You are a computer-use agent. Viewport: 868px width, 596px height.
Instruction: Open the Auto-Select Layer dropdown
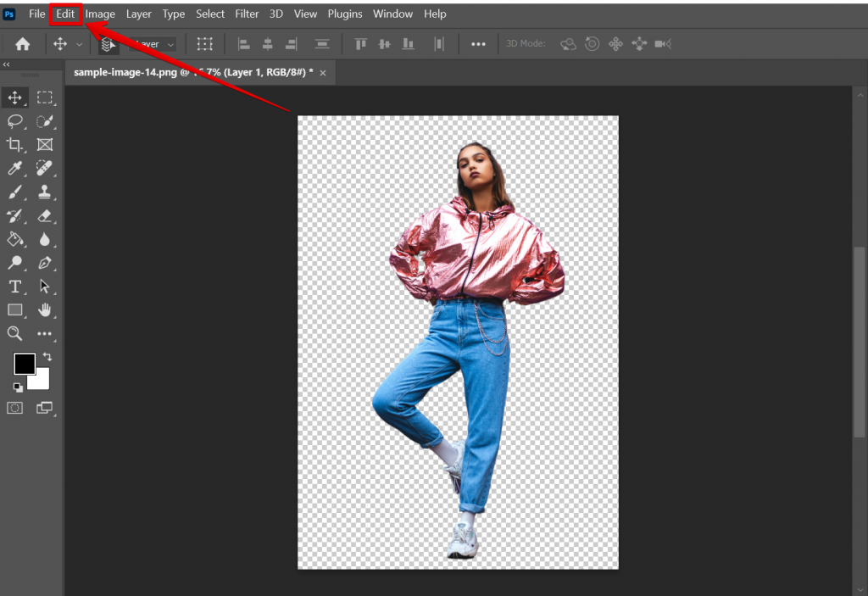coord(153,43)
